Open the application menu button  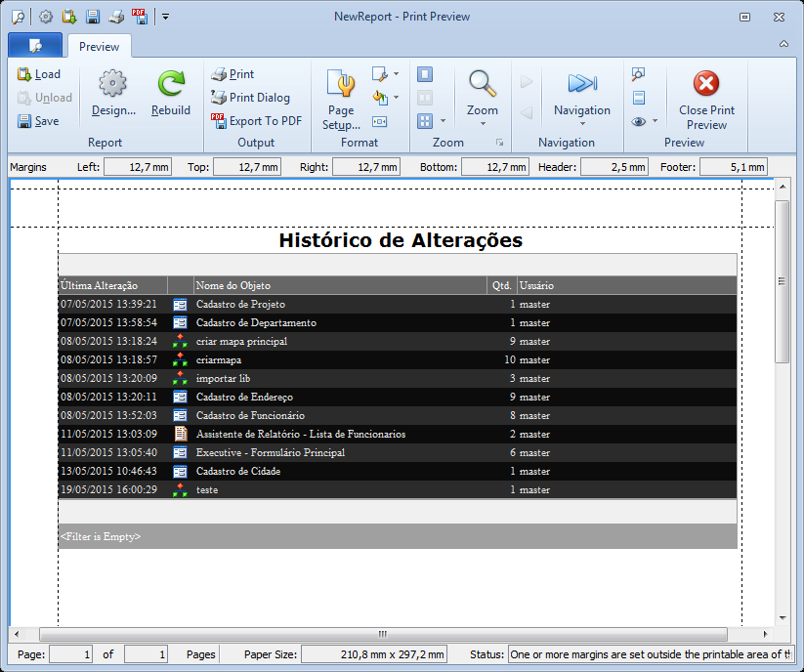tap(35, 45)
